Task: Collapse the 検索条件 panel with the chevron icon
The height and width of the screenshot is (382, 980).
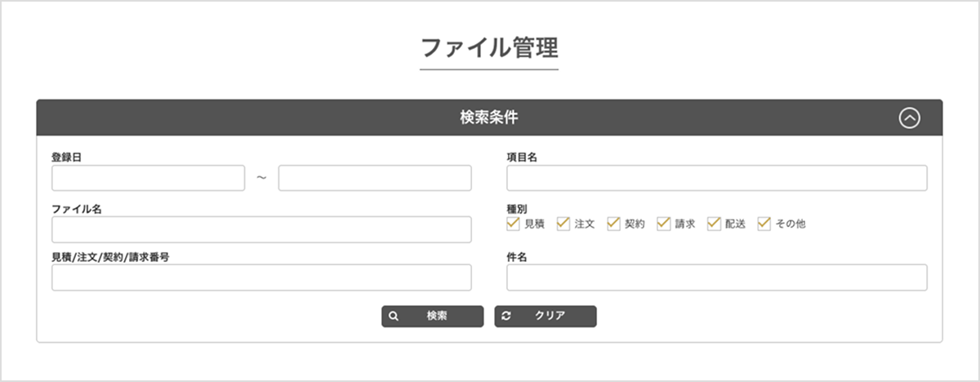Action: 909,118
